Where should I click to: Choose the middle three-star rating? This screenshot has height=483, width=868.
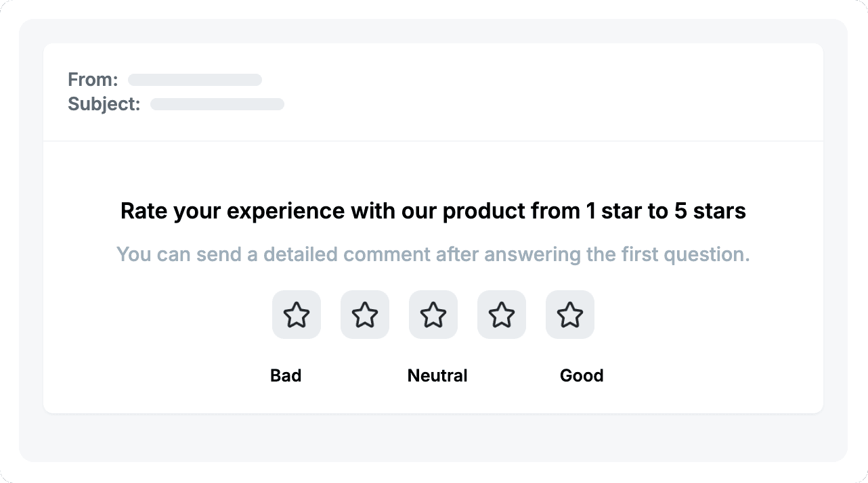[x=433, y=315]
